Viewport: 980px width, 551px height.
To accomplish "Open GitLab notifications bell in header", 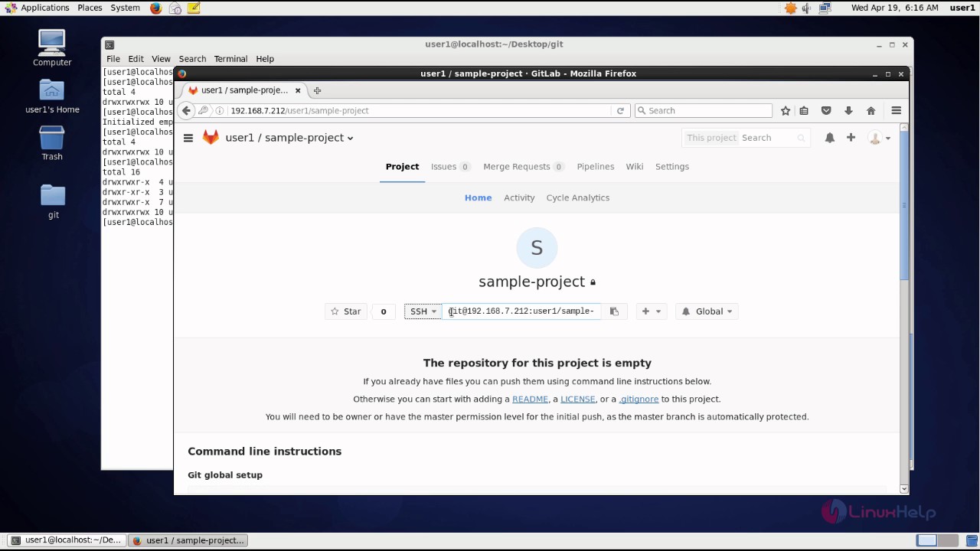I will coord(829,138).
